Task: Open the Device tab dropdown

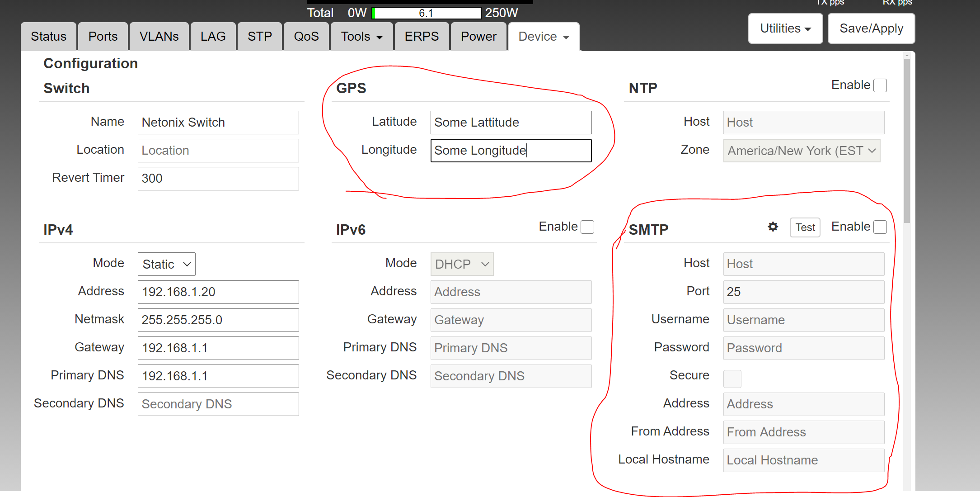Action: point(543,37)
